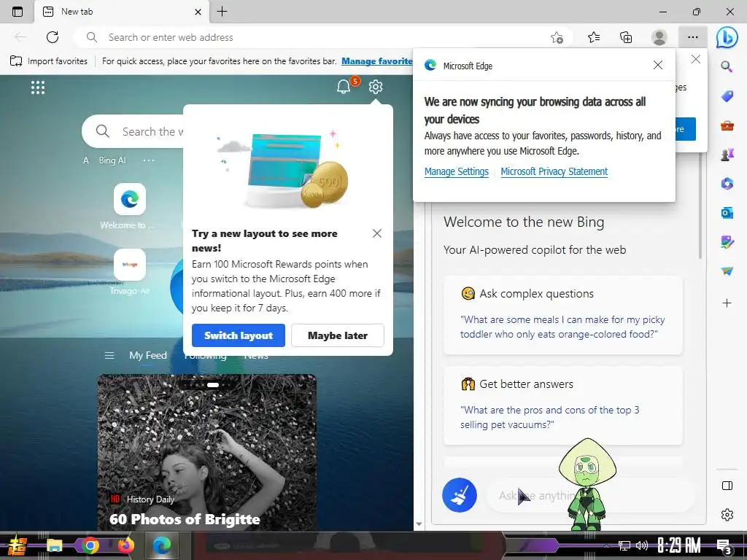Open a new tab with plus button

(222, 12)
